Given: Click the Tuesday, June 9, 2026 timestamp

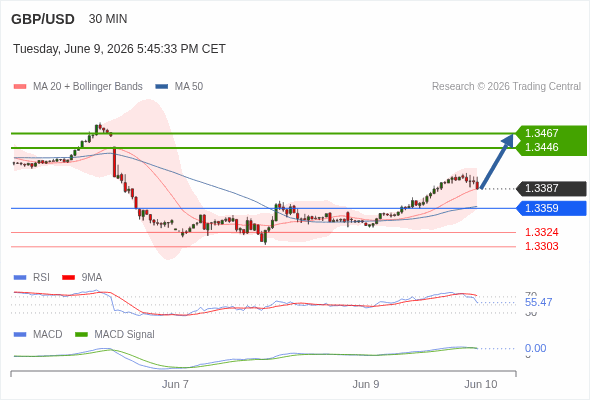Looking at the screenshot, I should pos(119,49).
